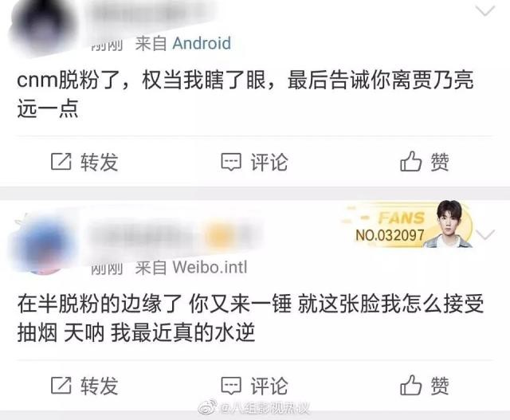Open the second post text about 半脱粉

coord(250,318)
